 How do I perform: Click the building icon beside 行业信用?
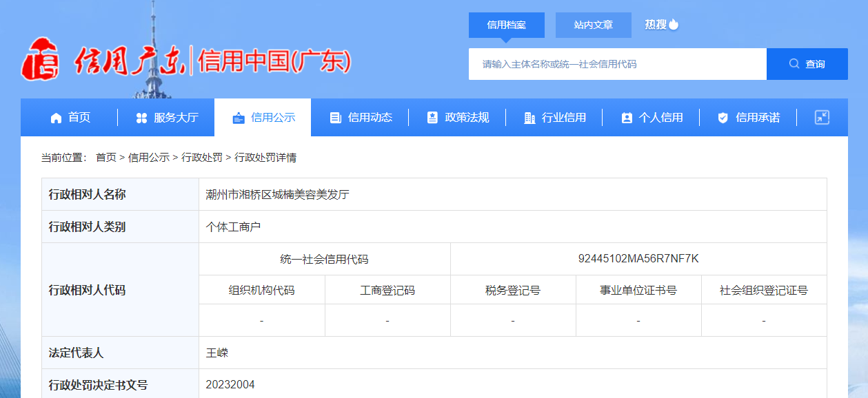529,118
